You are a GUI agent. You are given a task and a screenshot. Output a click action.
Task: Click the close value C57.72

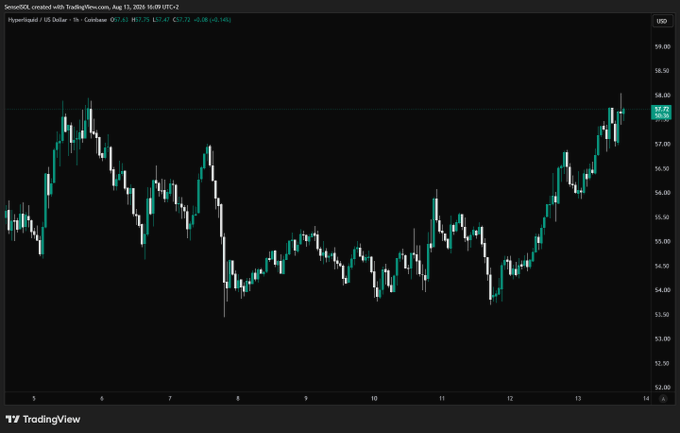pyautogui.click(x=181, y=20)
